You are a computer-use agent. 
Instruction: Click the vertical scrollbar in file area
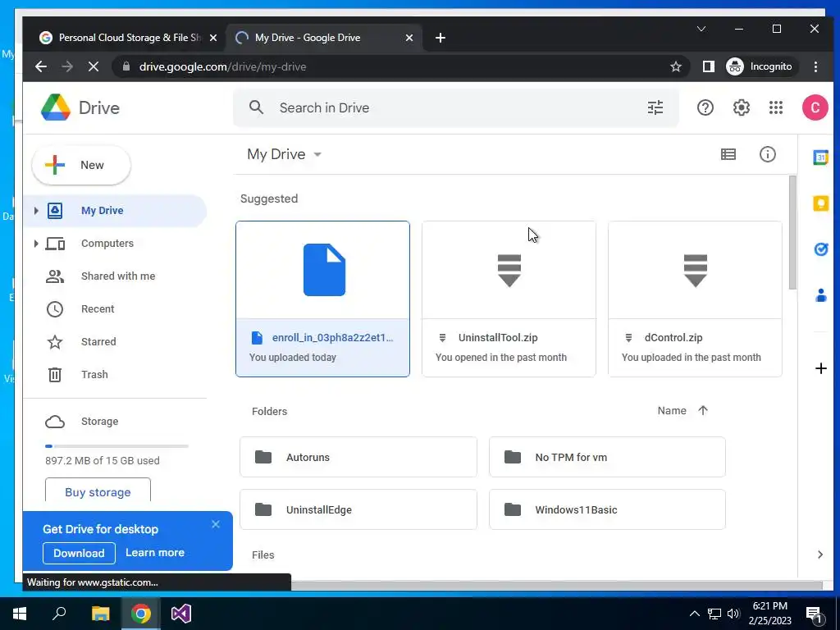tap(793, 233)
